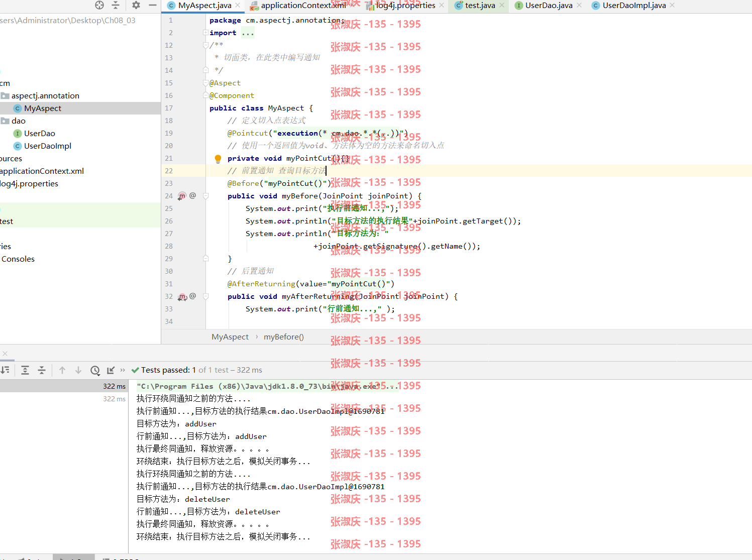Open test history clock icon
Image resolution: width=752 pixels, height=560 pixels.
[95, 370]
